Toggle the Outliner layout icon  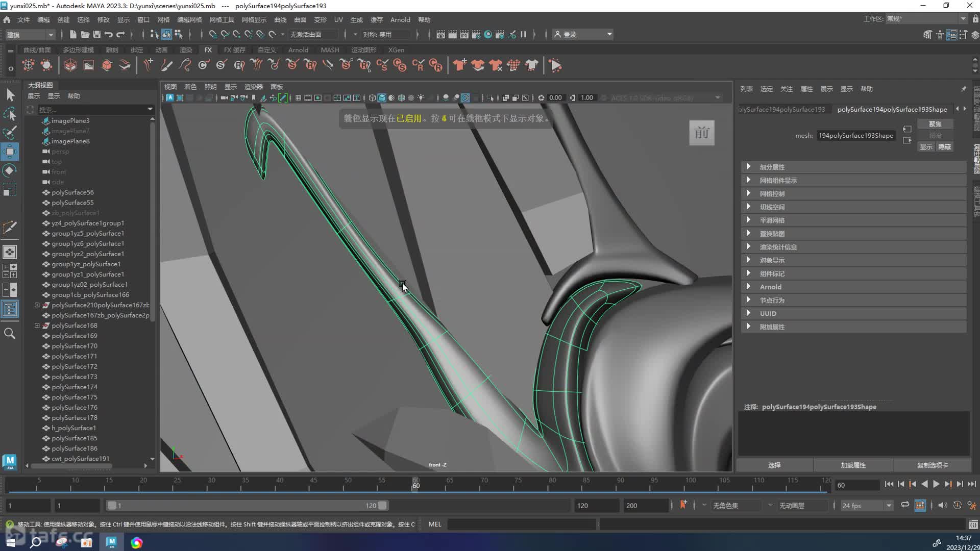(x=10, y=309)
